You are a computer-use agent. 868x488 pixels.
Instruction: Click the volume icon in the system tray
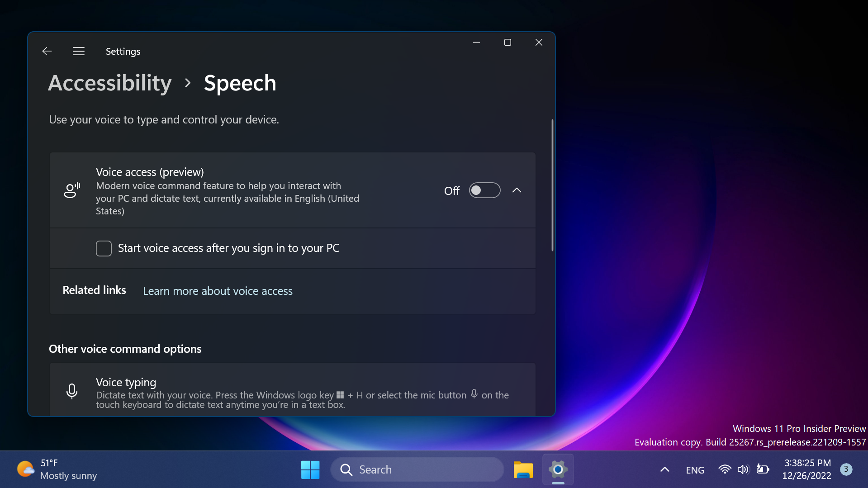(744, 469)
